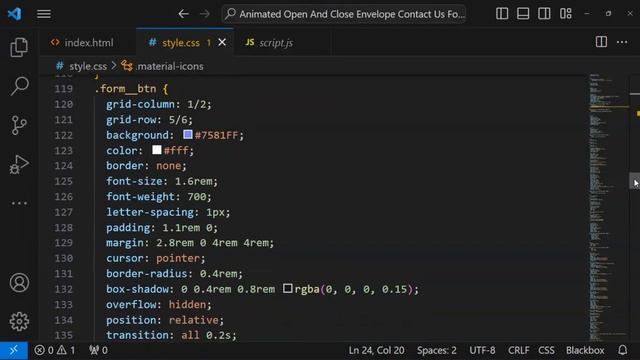Split the editor to the right
The height and width of the screenshot is (360, 640).
point(601,42)
